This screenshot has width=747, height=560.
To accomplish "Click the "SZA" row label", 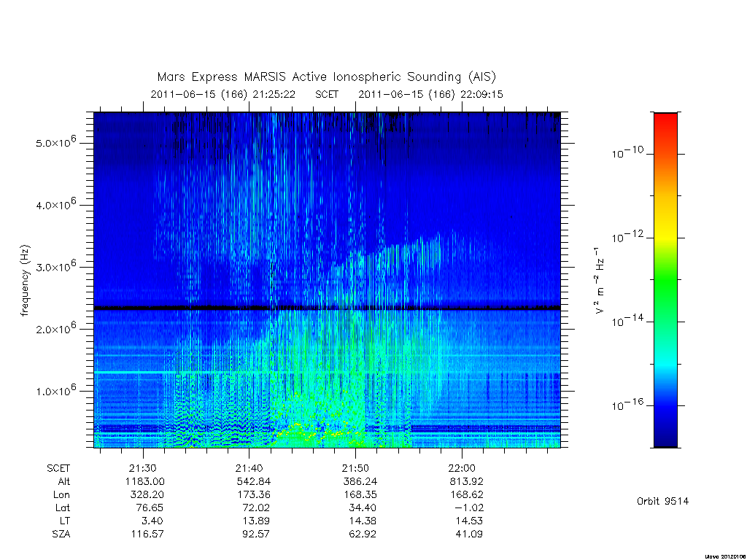I will tap(61, 534).
